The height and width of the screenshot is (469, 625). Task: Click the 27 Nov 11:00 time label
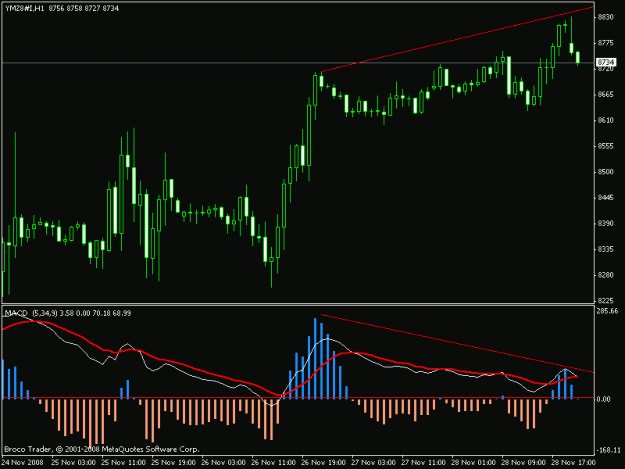[423, 463]
